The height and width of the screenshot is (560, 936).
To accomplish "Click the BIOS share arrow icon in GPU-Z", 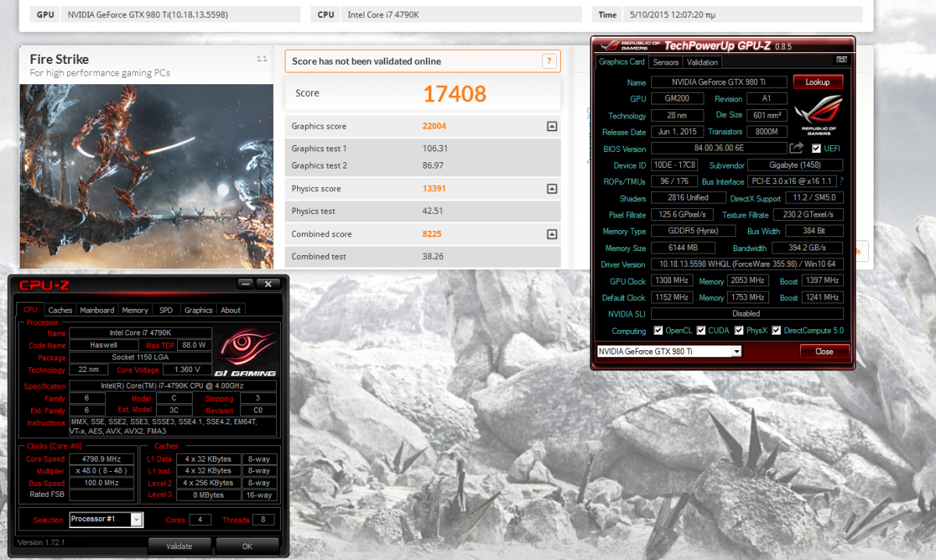I will click(796, 148).
